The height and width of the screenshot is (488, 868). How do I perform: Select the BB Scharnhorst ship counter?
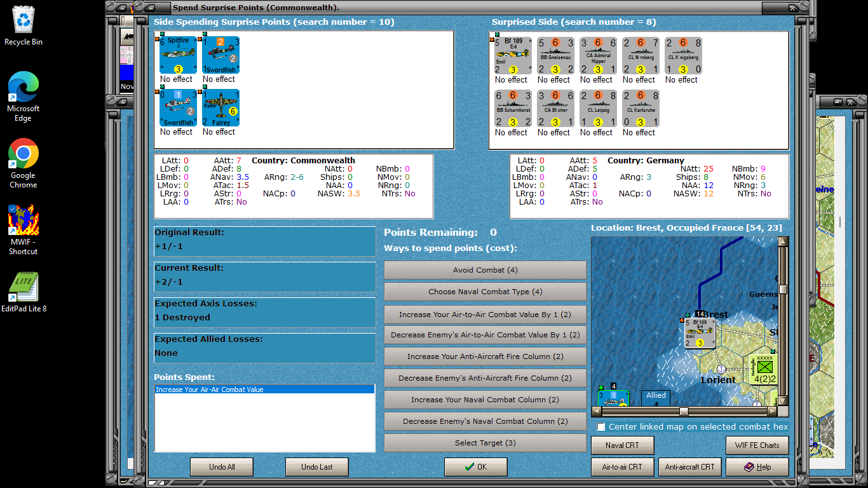click(513, 109)
